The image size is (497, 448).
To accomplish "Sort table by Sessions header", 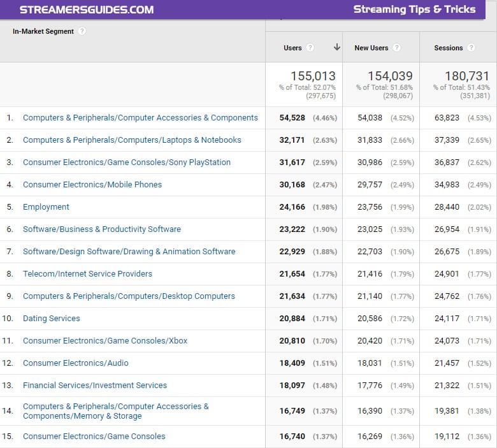I will tap(448, 48).
